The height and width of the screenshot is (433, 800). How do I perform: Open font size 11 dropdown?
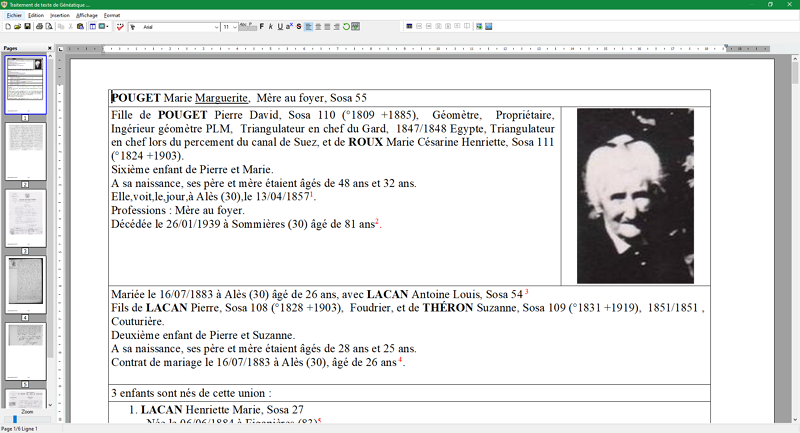click(x=235, y=27)
